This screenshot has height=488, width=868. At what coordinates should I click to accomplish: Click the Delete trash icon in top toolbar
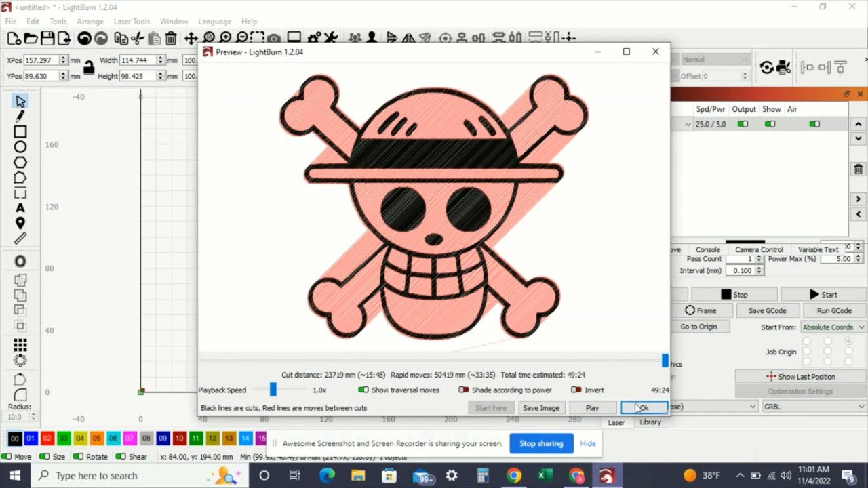tap(171, 39)
